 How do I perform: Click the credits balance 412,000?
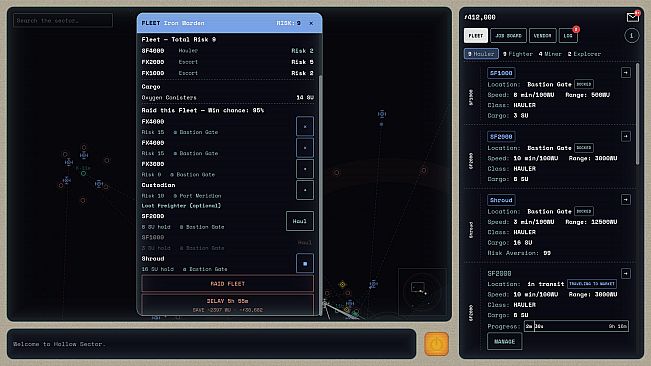point(480,17)
